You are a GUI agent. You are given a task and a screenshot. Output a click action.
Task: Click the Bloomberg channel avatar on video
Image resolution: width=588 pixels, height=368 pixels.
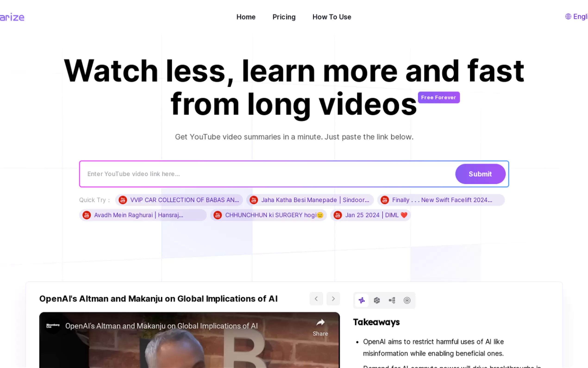(x=53, y=326)
